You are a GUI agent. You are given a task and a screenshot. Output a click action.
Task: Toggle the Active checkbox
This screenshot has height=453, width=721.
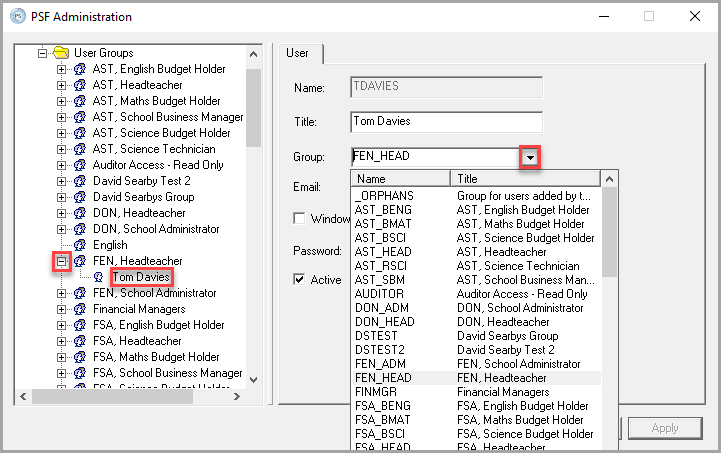pyautogui.click(x=299, y=280)
